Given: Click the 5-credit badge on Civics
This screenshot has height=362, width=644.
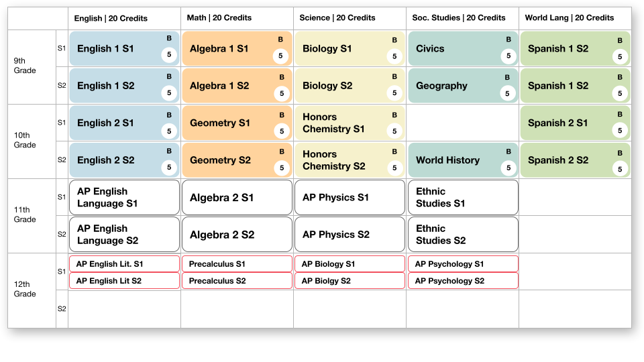Looking at the screenshot, I should pyautogui.click(x=508, y=56).
